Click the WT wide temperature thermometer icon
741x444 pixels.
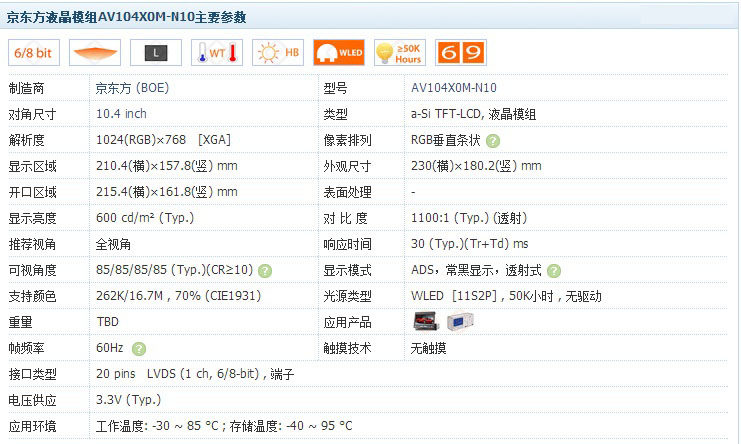217,53
